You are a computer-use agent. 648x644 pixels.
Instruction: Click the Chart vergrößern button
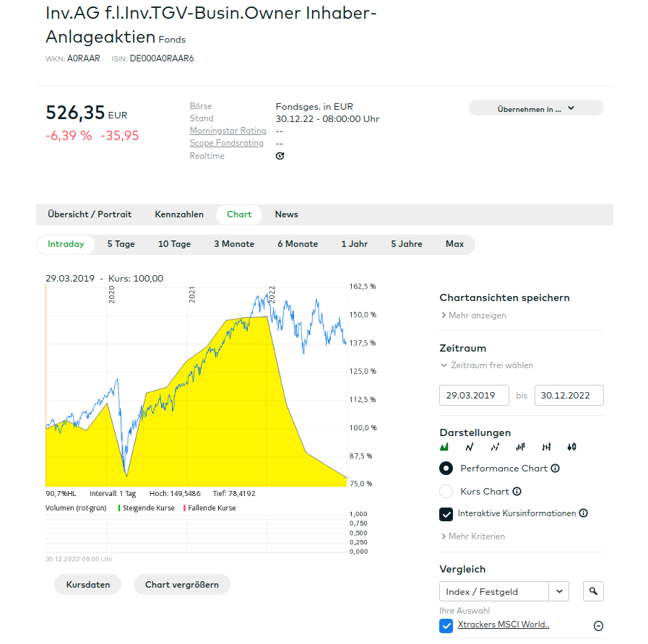tap(181, 585)
